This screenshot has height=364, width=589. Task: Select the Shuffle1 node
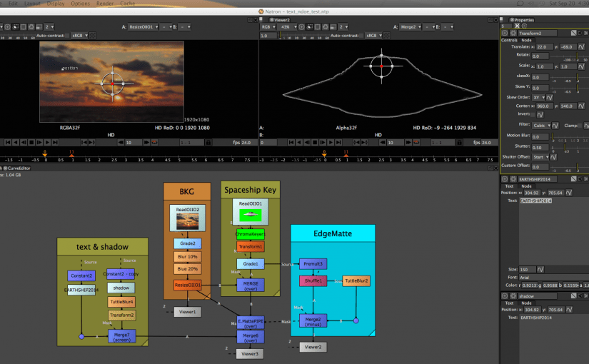point(313,280)
